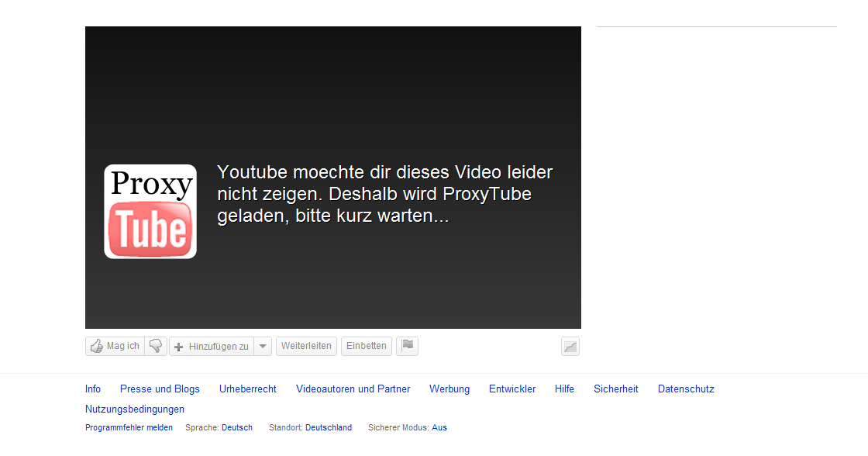Click Hinzufügen zu button

point(212,347)
